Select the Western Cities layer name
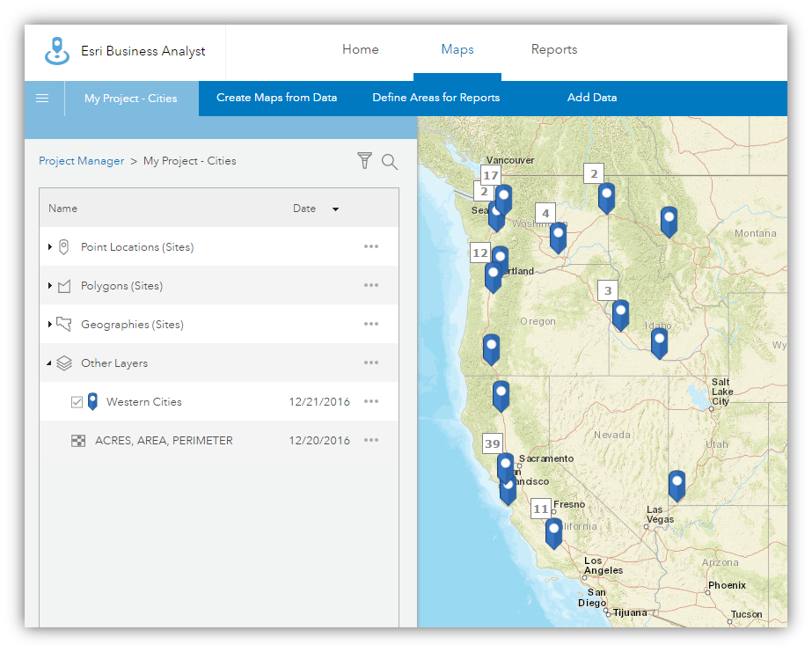 (144, 402)
